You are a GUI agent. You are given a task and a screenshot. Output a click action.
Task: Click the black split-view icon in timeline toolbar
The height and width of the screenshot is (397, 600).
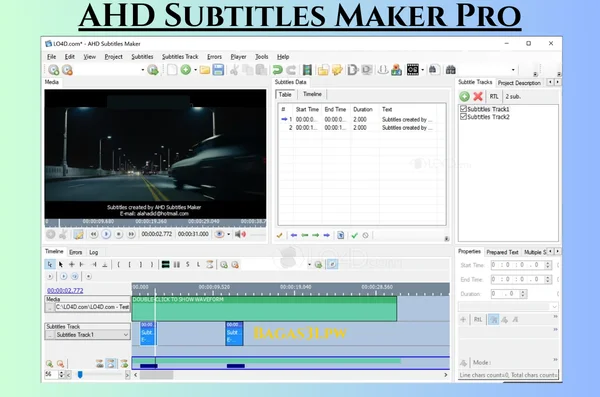[165, 265]
